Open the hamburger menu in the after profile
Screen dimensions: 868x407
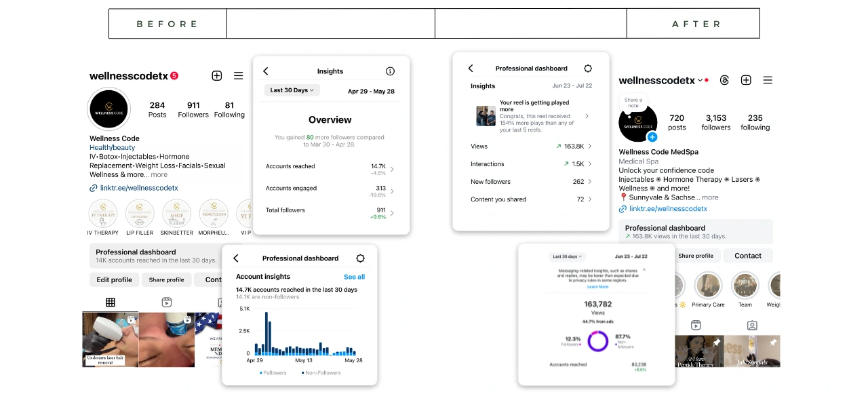point(768,80)
